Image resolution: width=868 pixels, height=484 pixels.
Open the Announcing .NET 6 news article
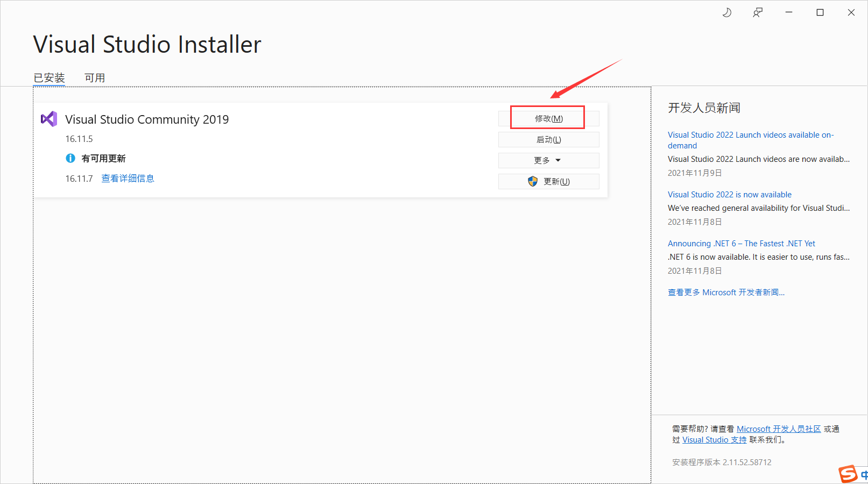741,243
